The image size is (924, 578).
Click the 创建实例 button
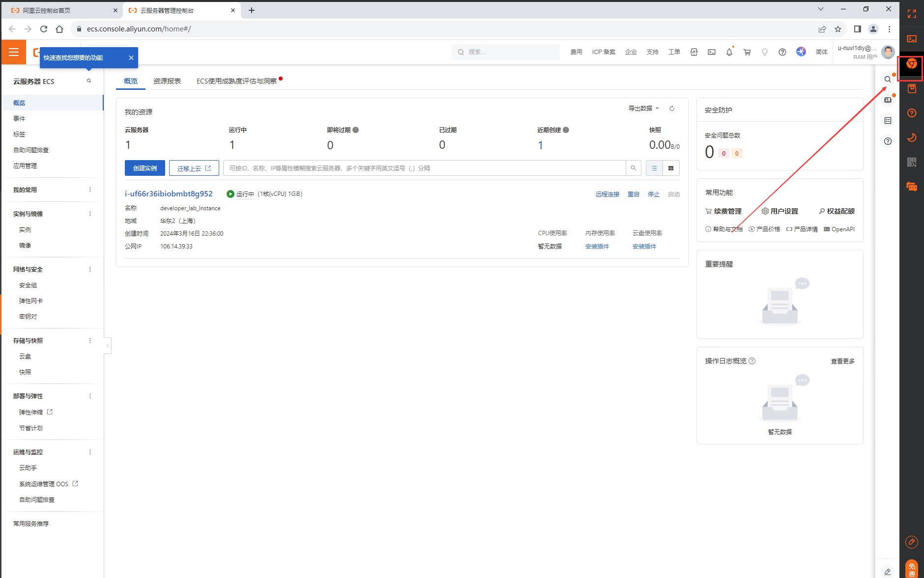click(145, 168)
